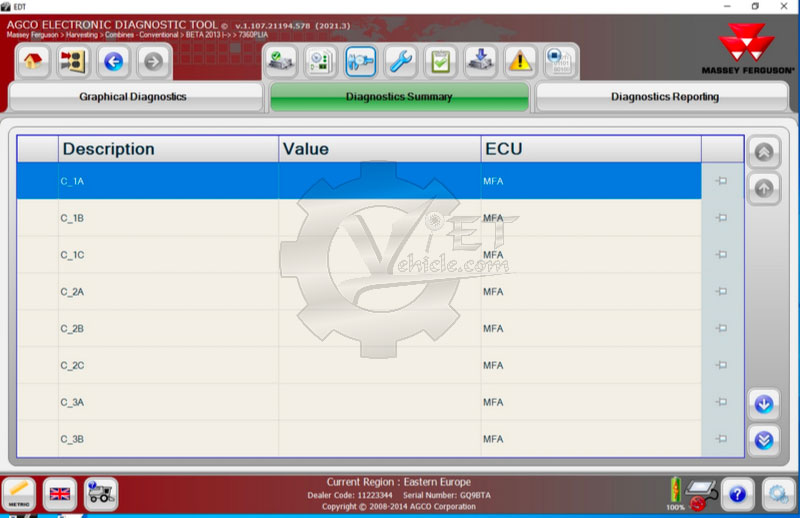
Task: Click the yellow warning triangle icon
Action: click(521, 62)
